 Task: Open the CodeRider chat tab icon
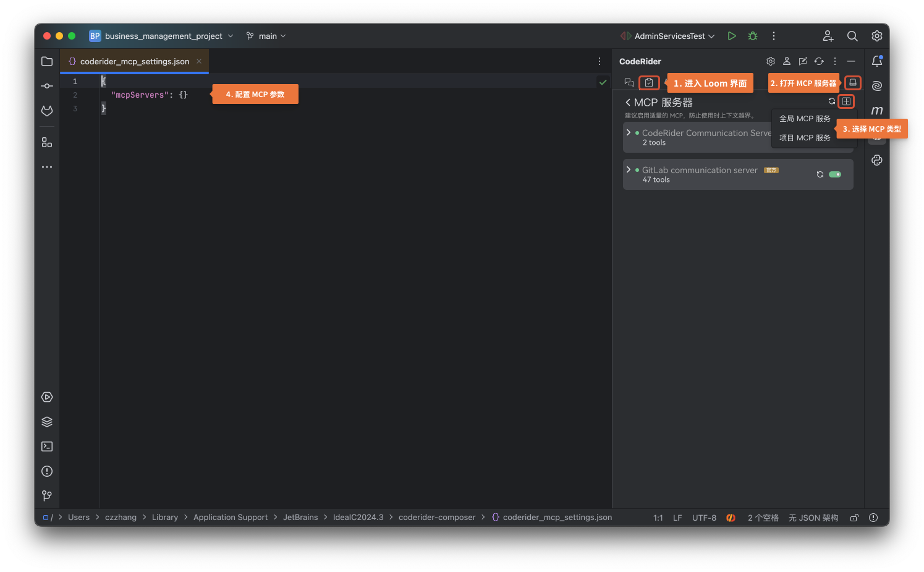(629, 82)
